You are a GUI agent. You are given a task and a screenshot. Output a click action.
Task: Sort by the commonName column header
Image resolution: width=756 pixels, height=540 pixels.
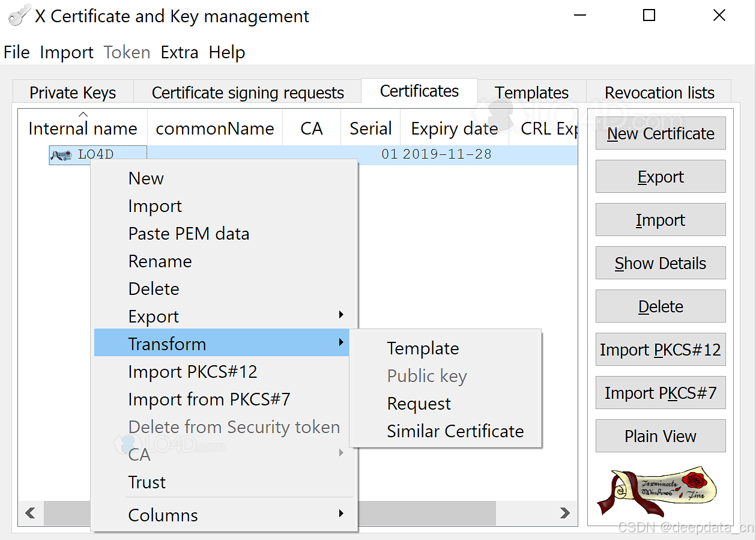pyautogui.click(x=215, y=128)
